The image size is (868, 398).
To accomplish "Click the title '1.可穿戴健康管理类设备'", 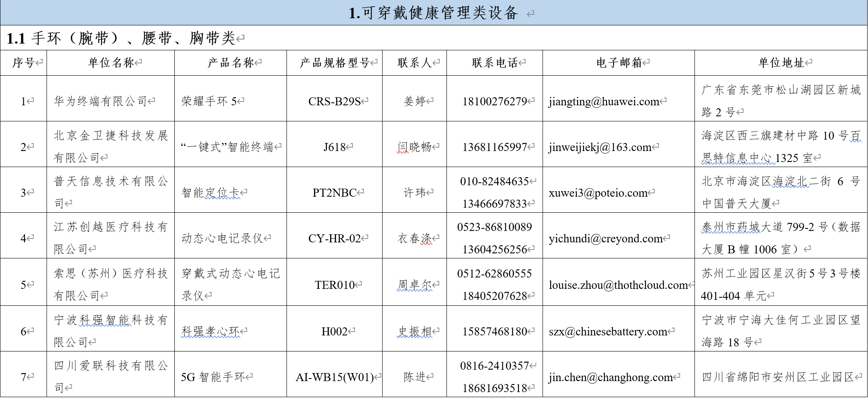I will (x=433, y=13).
